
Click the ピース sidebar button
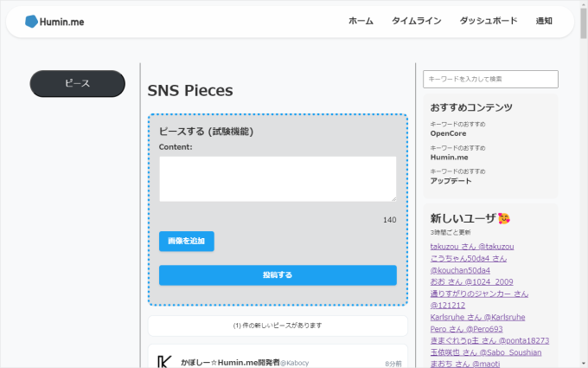tap(77, 83)
